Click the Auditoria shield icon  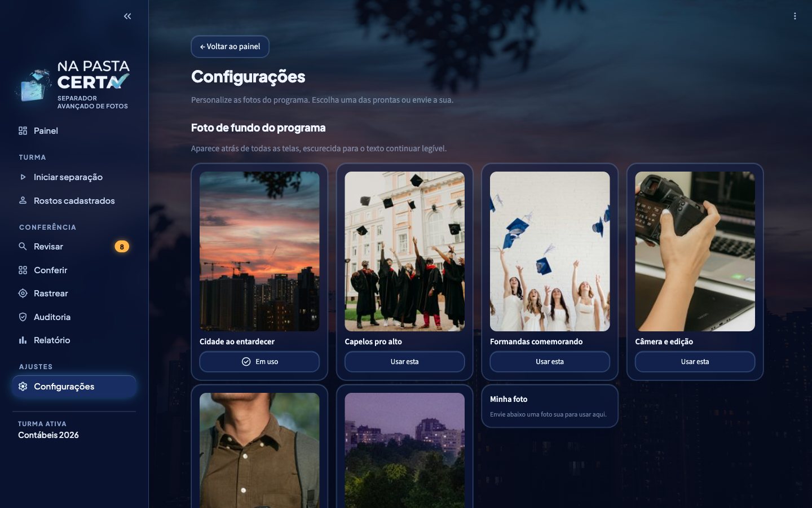(23, 317)
